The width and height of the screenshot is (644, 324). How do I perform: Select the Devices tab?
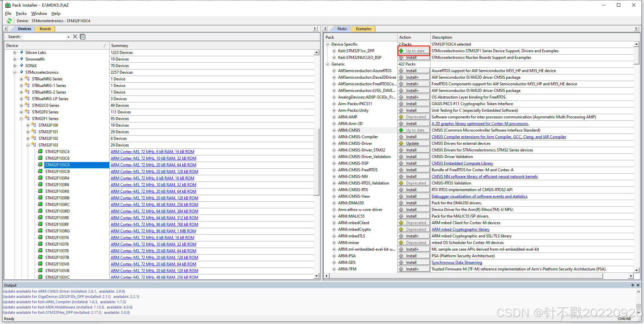[x=24, y=29]
